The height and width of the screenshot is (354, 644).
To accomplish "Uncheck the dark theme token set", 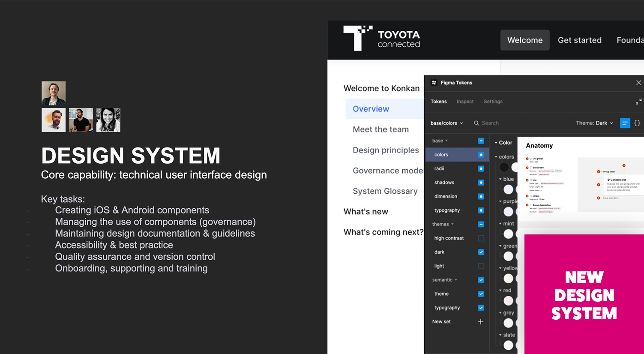I will [481, 252].
